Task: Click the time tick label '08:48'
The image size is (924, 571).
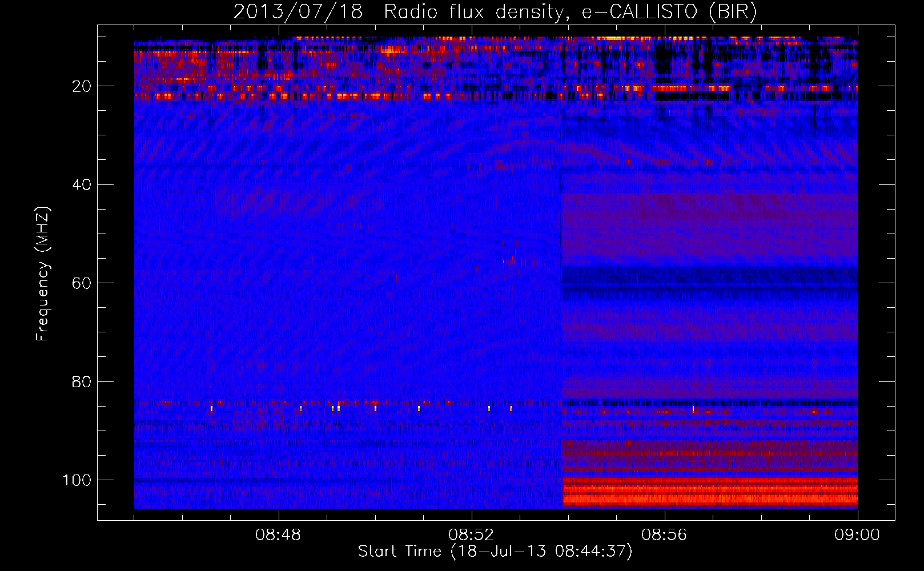Action: 278,535
